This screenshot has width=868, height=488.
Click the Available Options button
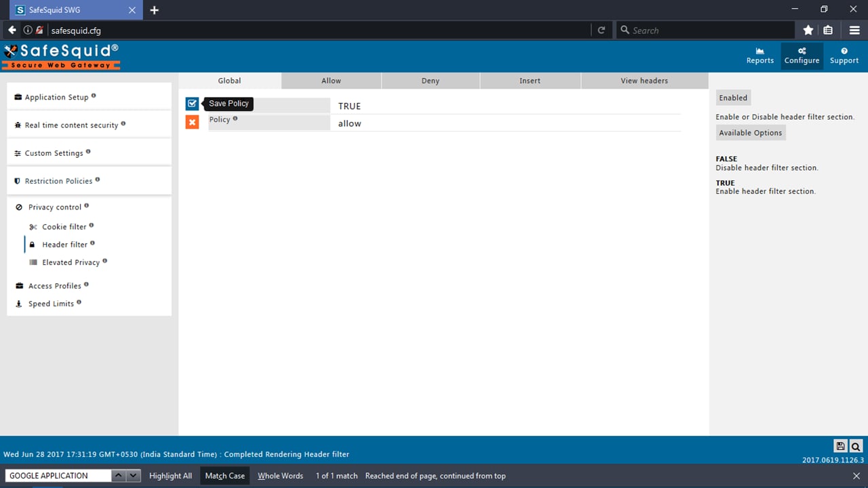tap(751, 133)
